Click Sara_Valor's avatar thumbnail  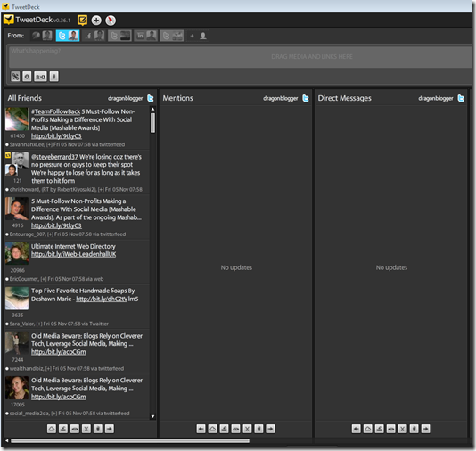17,299
